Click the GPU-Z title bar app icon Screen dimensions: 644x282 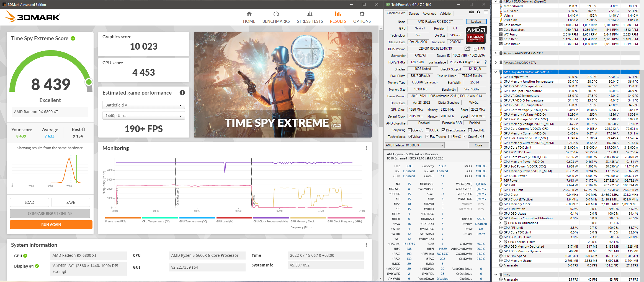point(388,4)
